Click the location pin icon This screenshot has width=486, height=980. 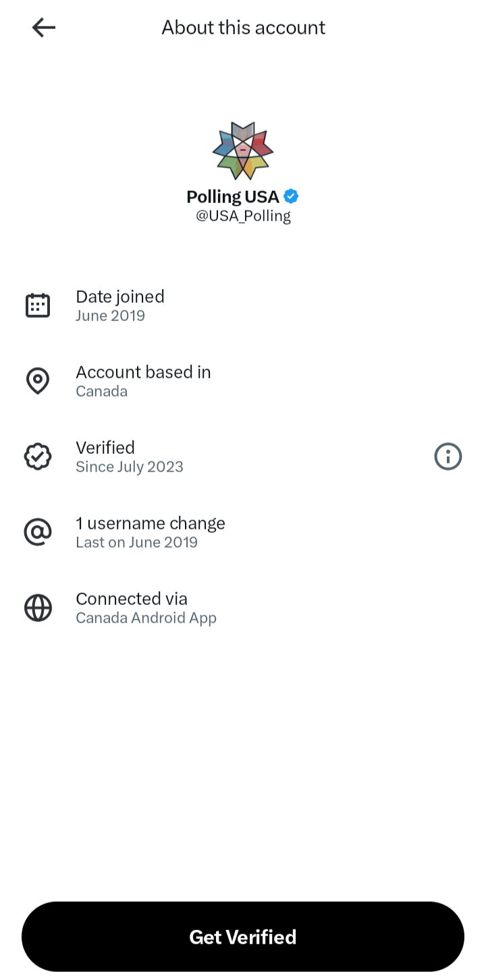coord(38,381)
